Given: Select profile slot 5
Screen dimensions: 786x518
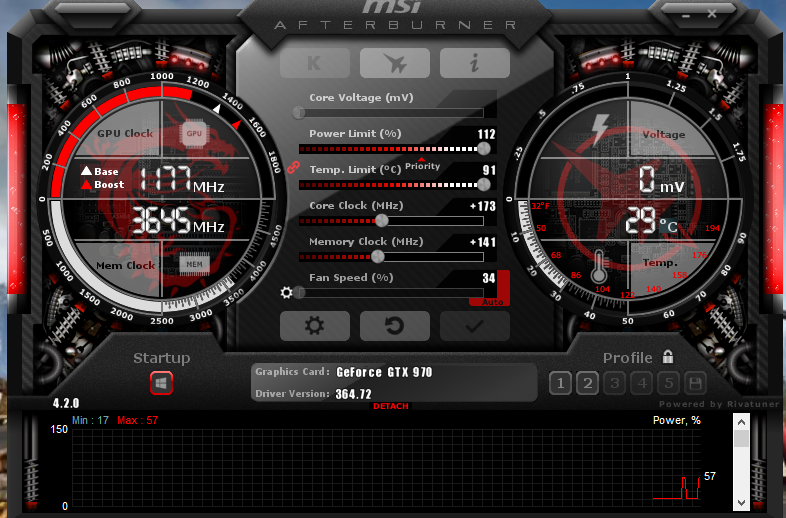Looking at the screenshot, I should 669,384.
